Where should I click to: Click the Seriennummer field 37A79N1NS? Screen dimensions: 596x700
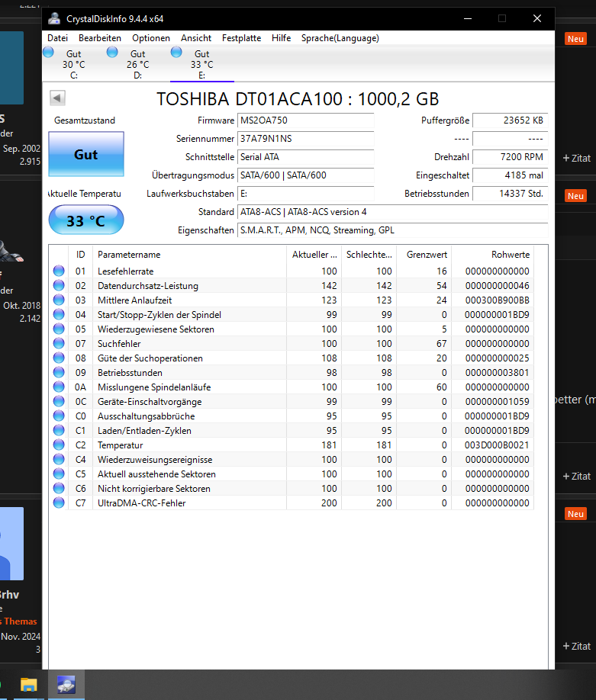[305, 139]
